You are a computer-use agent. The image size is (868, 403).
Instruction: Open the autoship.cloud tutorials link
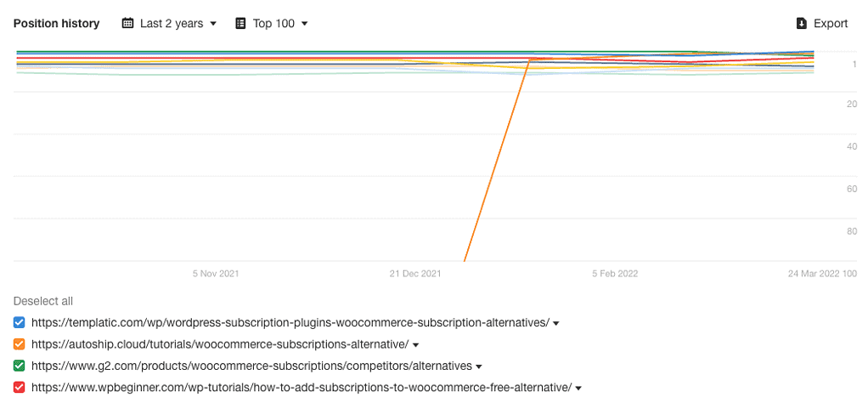(220, 344)
